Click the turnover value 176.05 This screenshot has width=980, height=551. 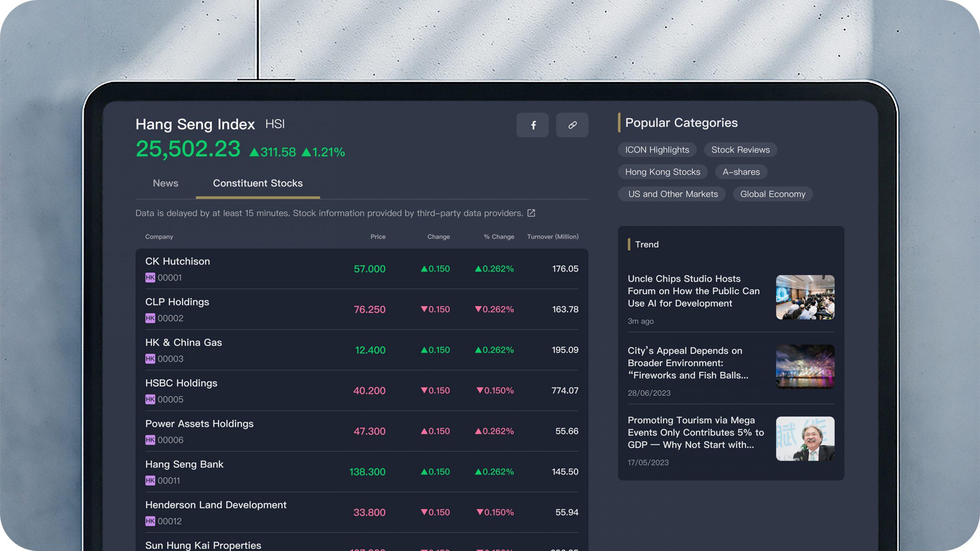point(565,269)
